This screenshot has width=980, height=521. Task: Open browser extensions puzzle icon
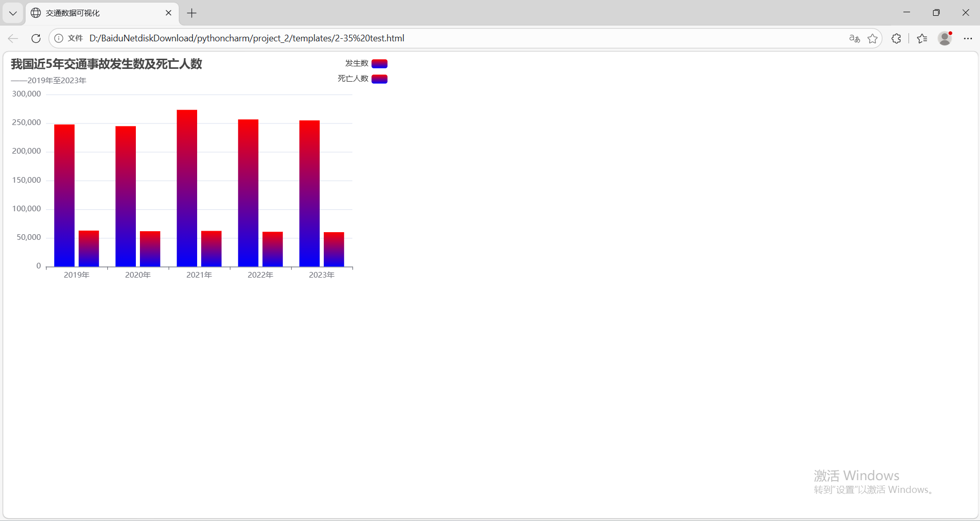[896, 38]
